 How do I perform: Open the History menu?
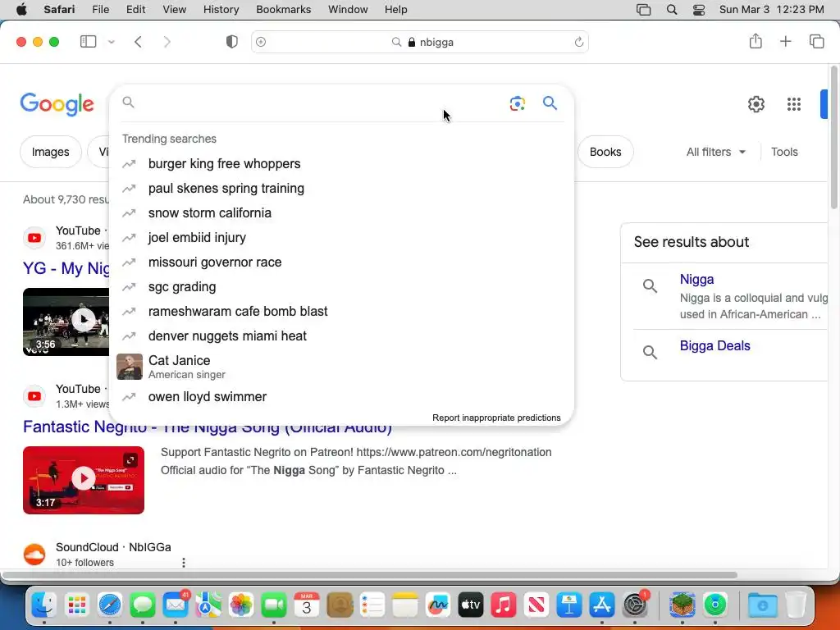click(221, 10)
